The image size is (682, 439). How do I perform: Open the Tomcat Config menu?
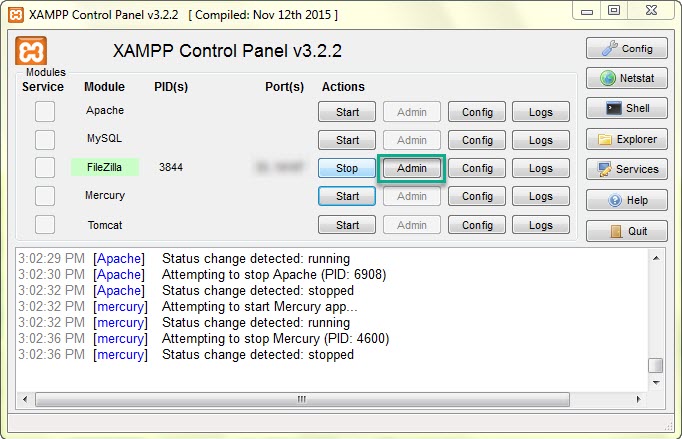[477, 225]
